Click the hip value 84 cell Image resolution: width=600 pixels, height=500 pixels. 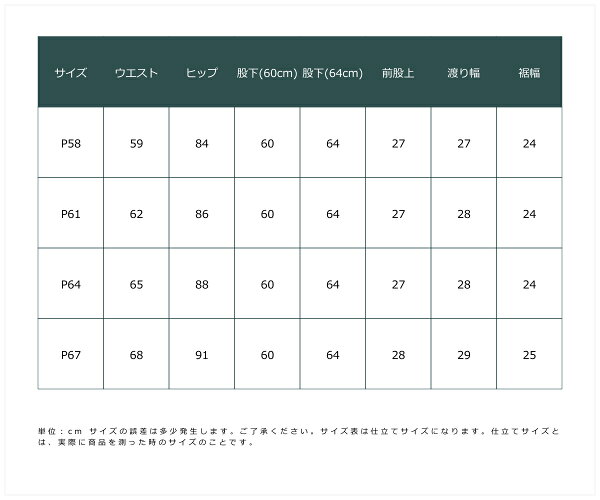202,144
